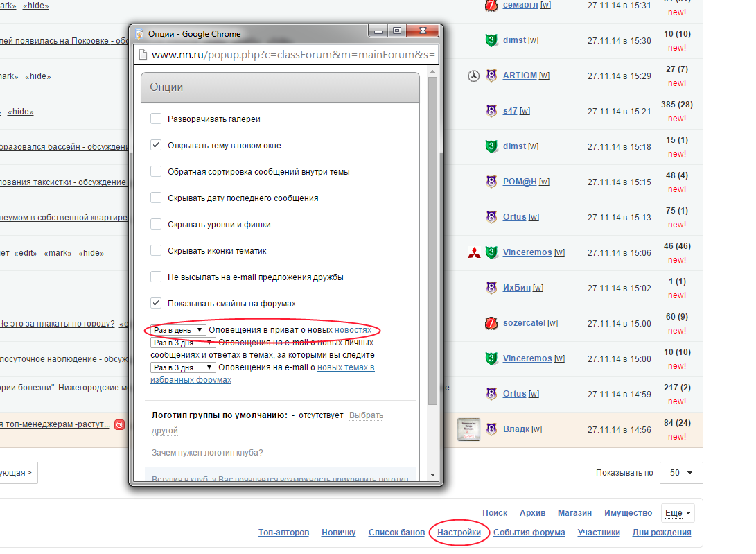756x554 pixels.
Task: Click the purple badge next to Владк
Action: point(491,429)
